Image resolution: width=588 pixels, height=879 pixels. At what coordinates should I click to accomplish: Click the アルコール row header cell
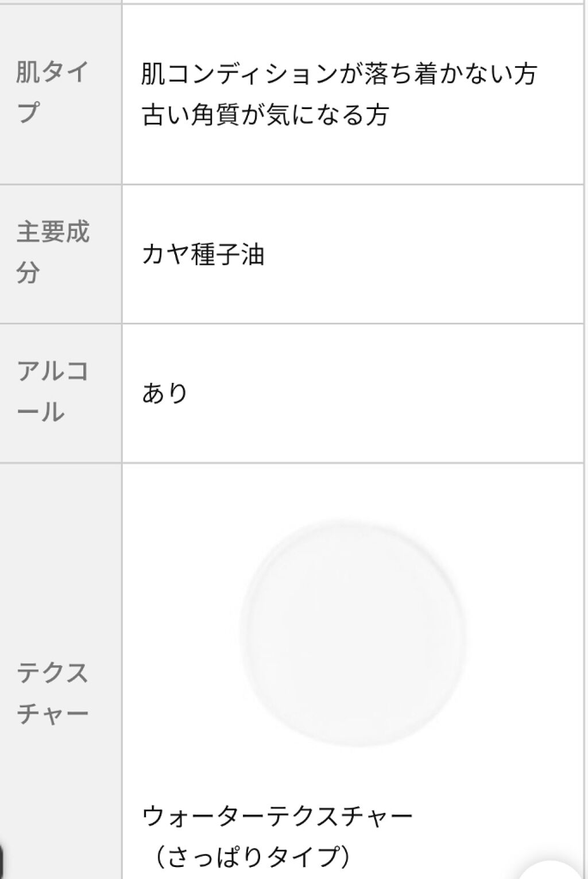pyautogui.click(x=60, y=392)
